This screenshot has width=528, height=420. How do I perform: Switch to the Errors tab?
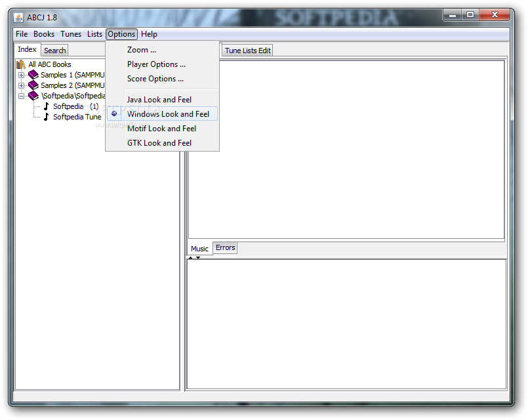tap(225, 247)
